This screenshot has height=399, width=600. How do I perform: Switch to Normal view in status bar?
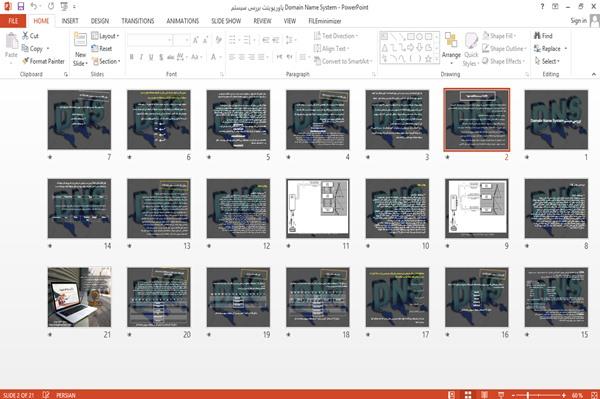(452, 395)
